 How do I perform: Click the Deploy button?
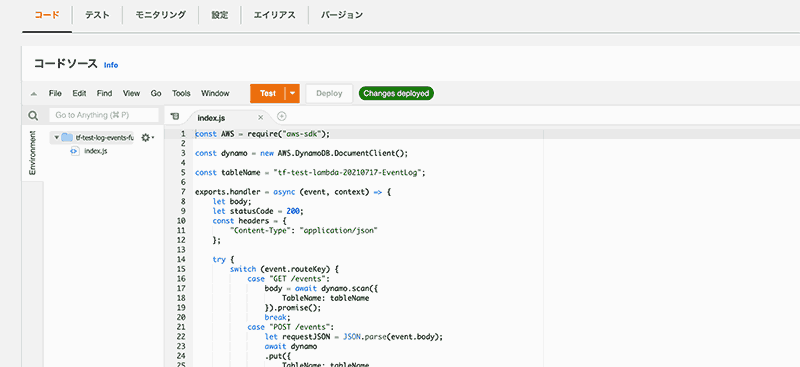coord(329,93)
